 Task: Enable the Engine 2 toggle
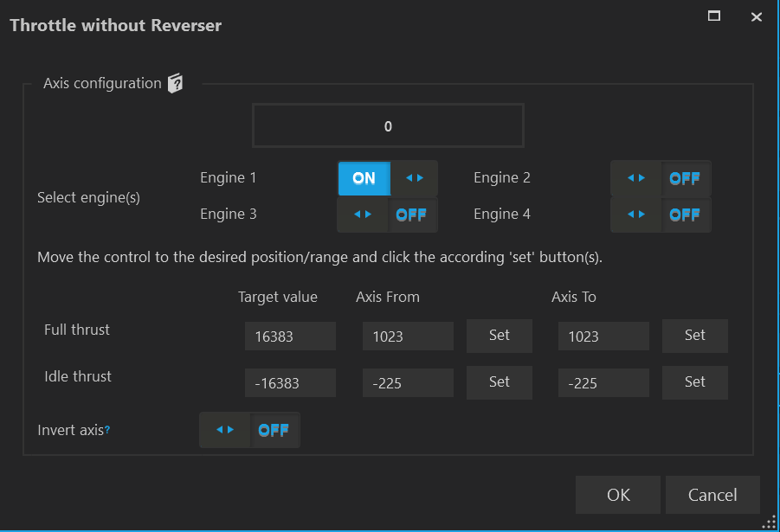click(661, 178)
